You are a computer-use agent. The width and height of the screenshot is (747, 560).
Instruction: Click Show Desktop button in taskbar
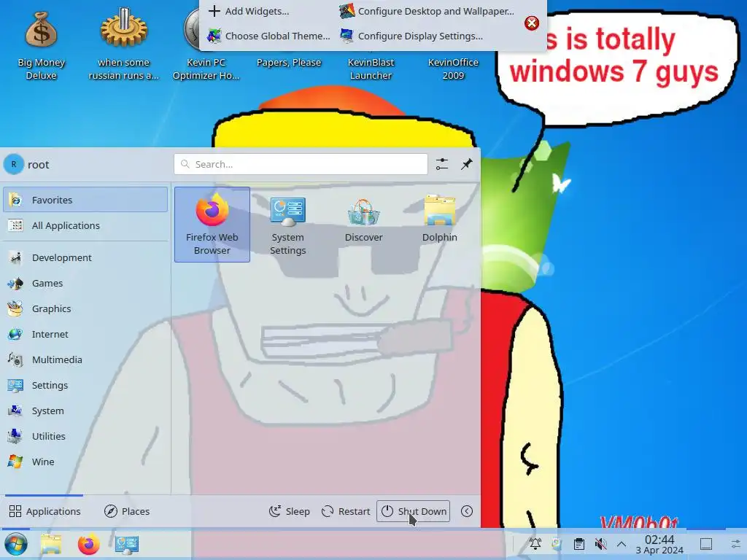706,544
